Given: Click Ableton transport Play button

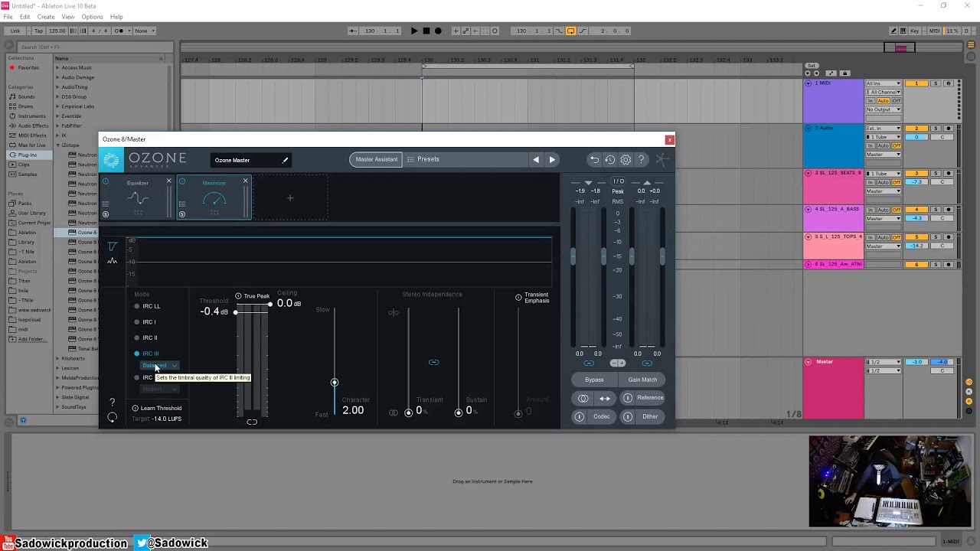Looking at the screenshot, I should coord(414,31).
